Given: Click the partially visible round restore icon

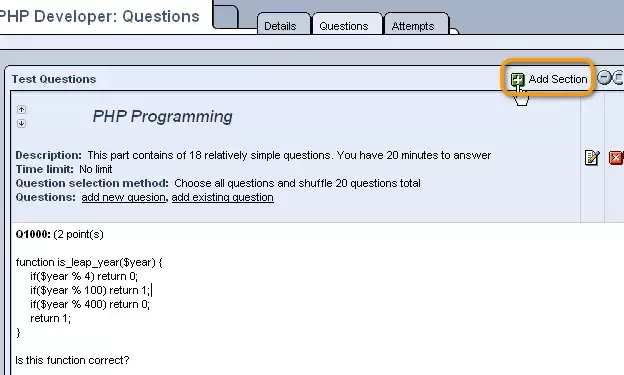Looking at the screenshot, I should [618, 77].
